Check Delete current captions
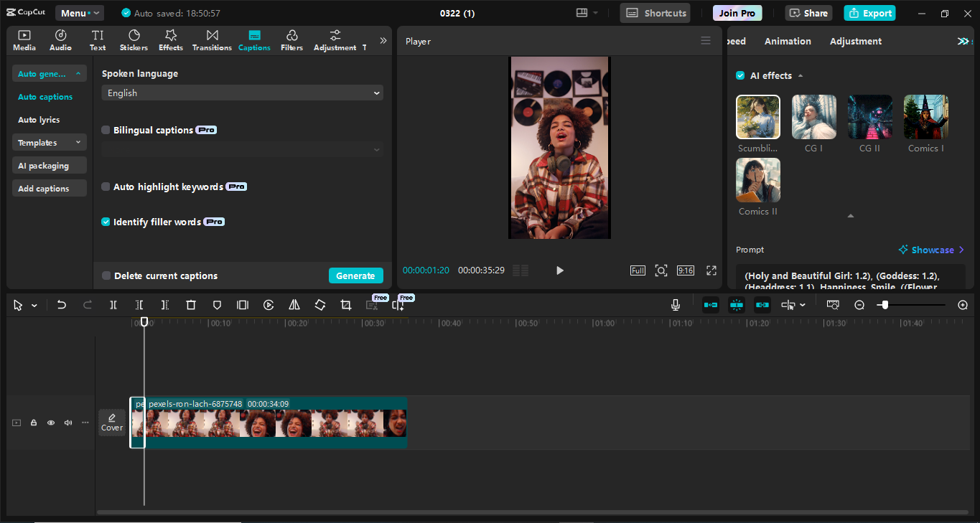 pos(106,275)
